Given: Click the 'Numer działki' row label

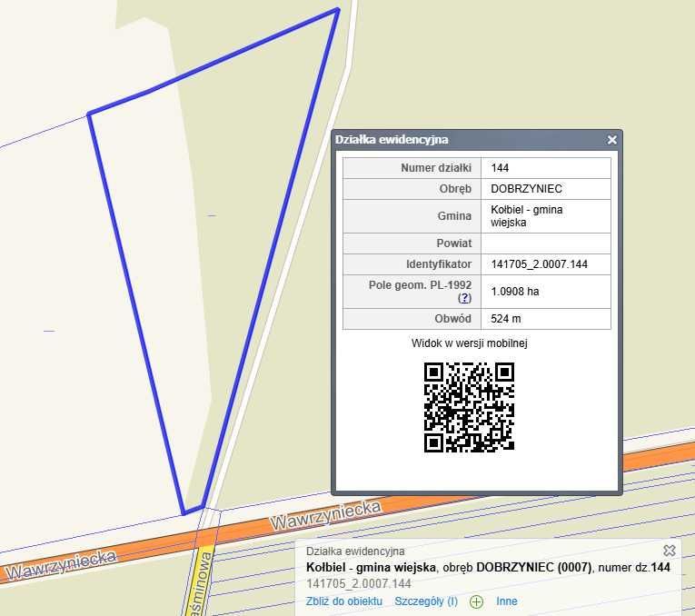Looking at the screenshot, I should point(436,168).
